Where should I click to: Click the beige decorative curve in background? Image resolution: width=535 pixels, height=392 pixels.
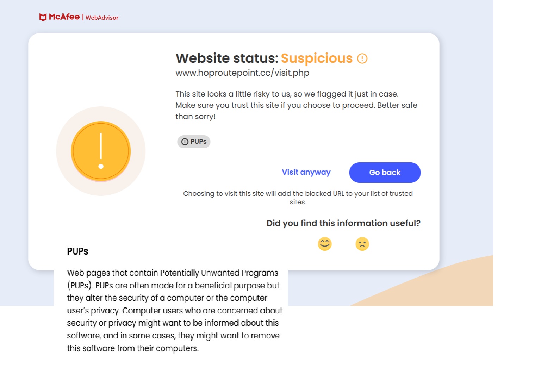click(x=440, y=285)
